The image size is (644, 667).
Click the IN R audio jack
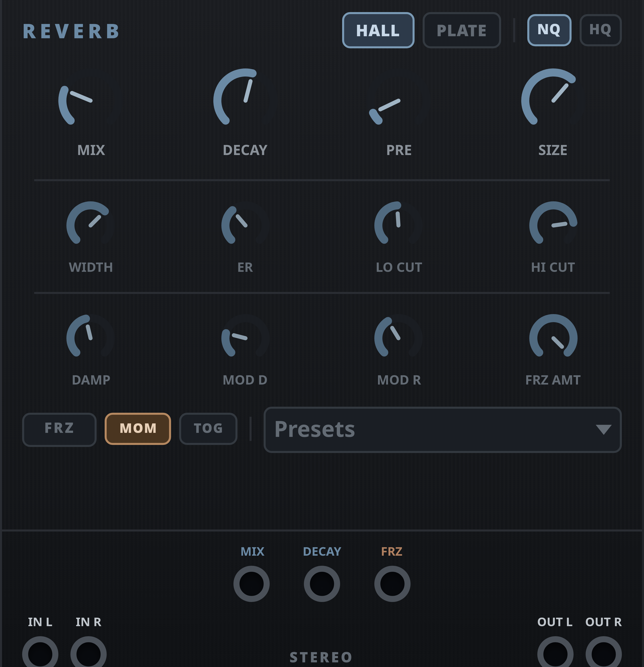pyautogui.click(x=89, y=653)
